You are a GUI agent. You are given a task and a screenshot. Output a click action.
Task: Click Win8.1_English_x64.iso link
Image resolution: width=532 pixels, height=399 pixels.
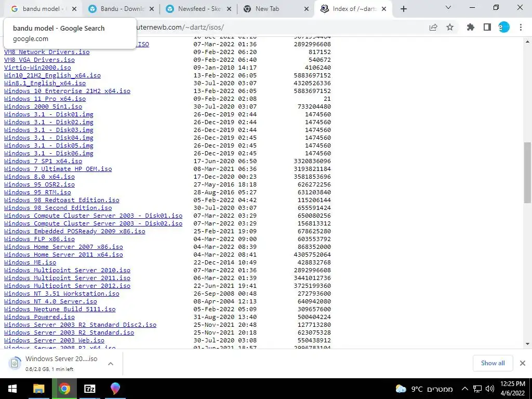coord(45,83)
